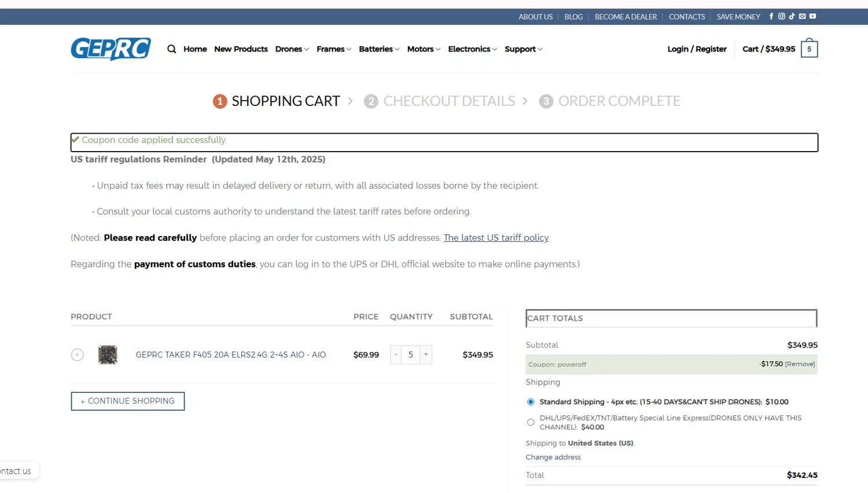Remove the poweroff coupon

coord(800,364)
